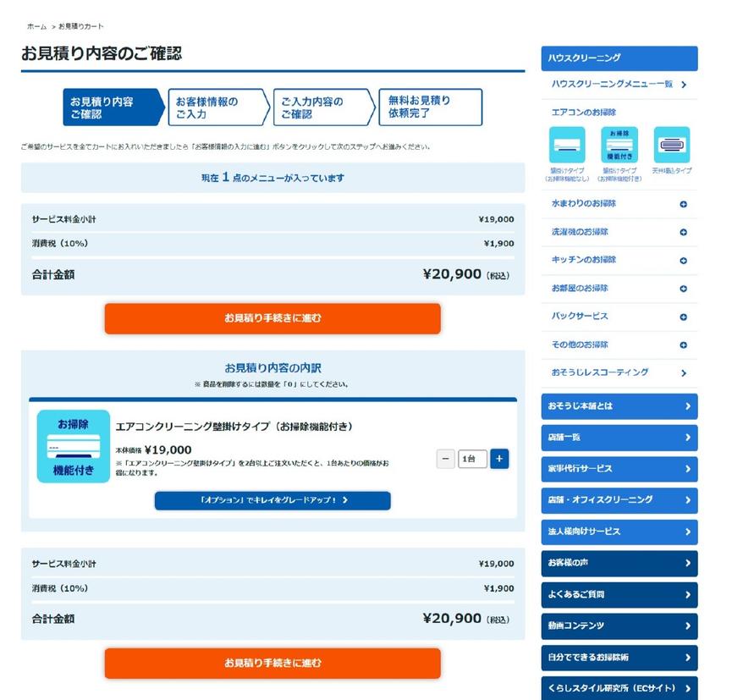Expand the 洗濯機のお掃除 section

pyautogui.click(x=684, y=232)
